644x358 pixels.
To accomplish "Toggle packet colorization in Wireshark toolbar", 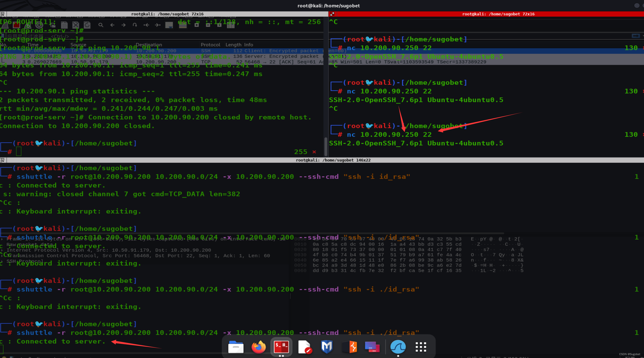I will (x=183, y=25).
